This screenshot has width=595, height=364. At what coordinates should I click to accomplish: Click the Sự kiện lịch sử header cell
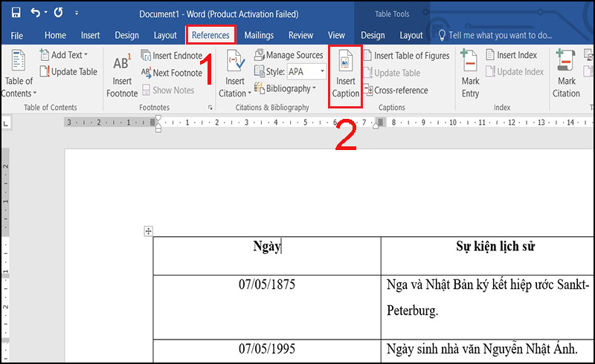(x=488, y=256)
